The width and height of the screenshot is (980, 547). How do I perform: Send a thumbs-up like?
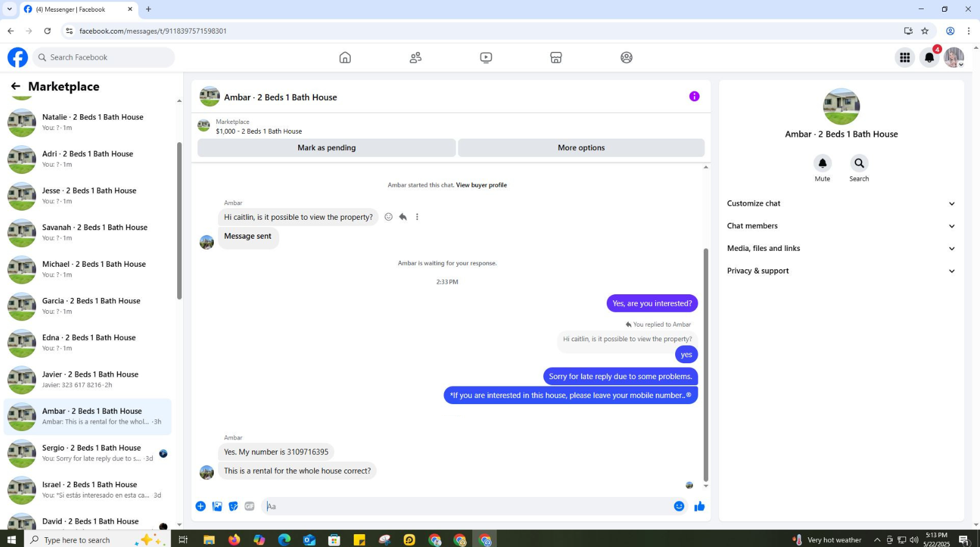click(700, 506)
